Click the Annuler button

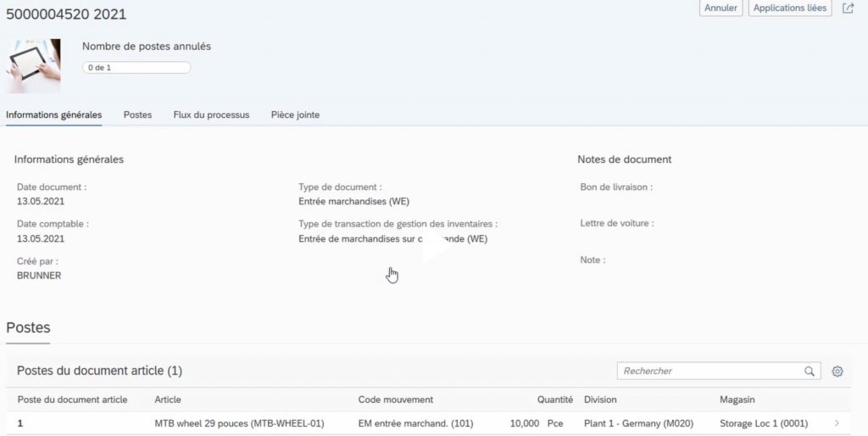click(721, 8)
